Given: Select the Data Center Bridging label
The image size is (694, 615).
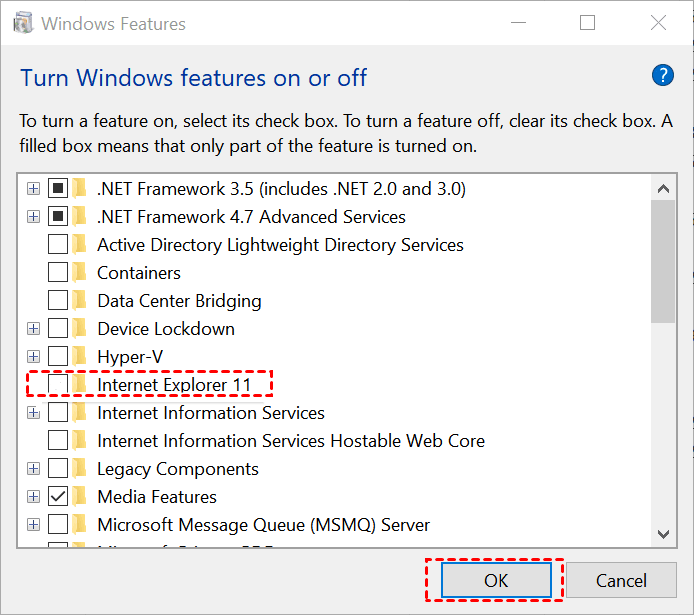Looking at the screenshot, I should (179, 301).
